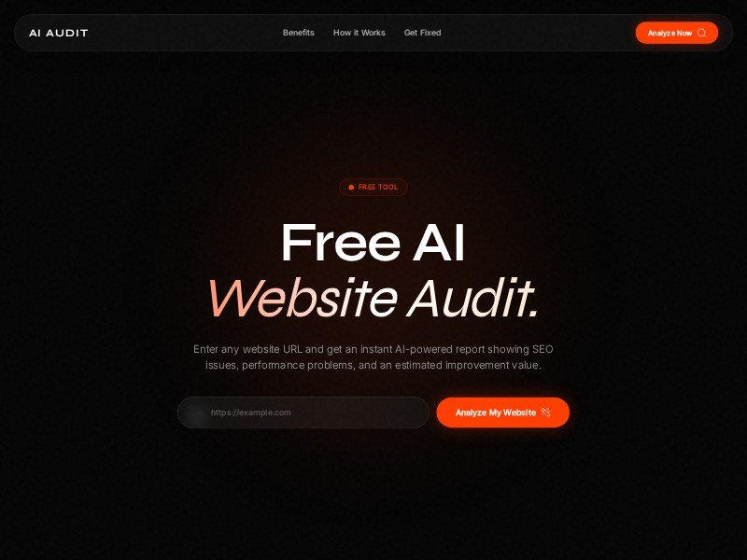Click the italic word 'Audit.' in headline

point(473,298)
